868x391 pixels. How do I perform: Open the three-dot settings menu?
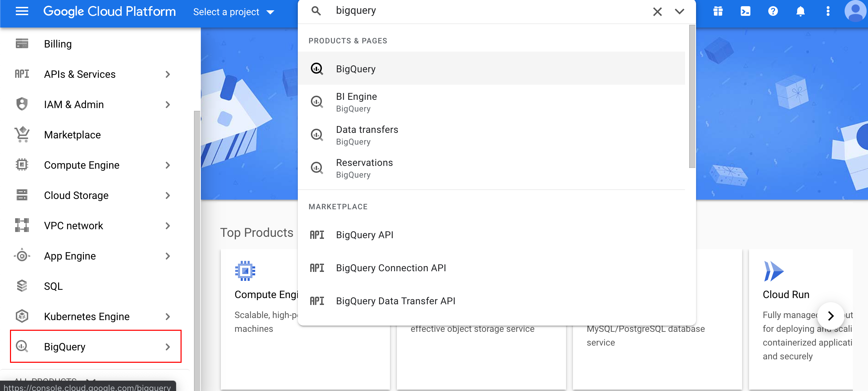click(x=828, y=11)
